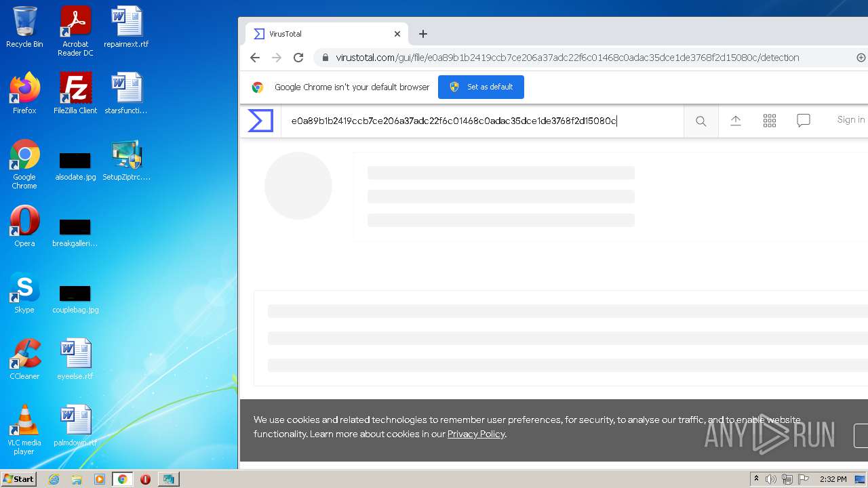Open the network tray icon
This screenshot has width=868, height=488.
[x=787, y=479]
